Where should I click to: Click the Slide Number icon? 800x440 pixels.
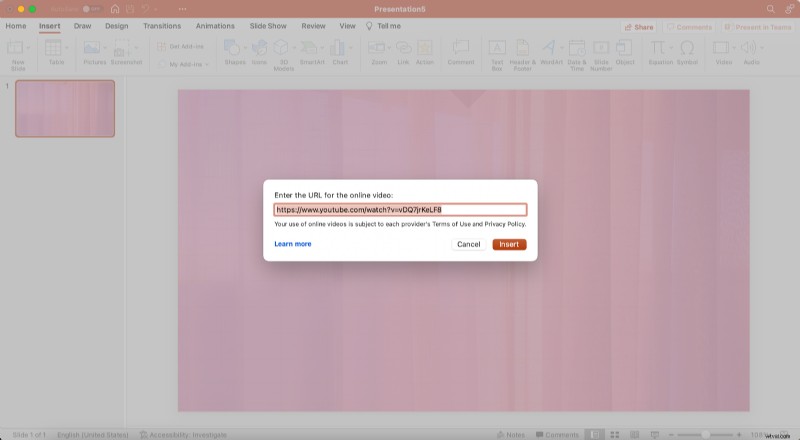(x=601, y=47)
